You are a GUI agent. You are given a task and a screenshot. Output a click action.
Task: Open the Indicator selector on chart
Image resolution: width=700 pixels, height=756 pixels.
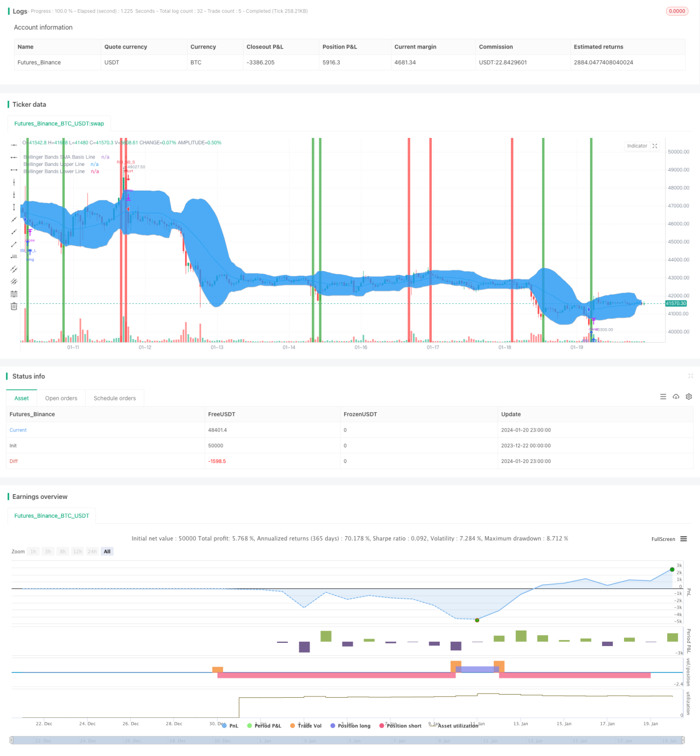coord(637,146)
